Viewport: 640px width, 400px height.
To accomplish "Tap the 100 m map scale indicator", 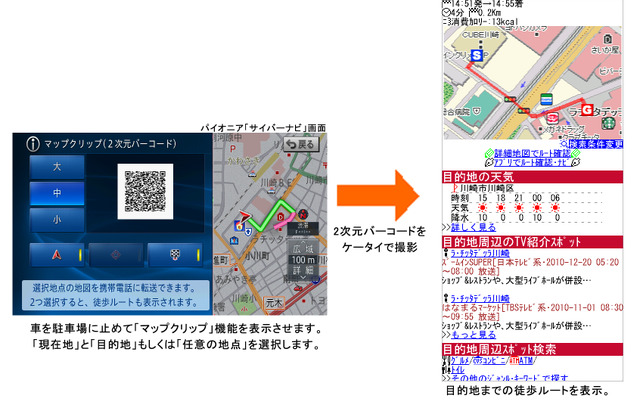I will [x=303, y=260].
